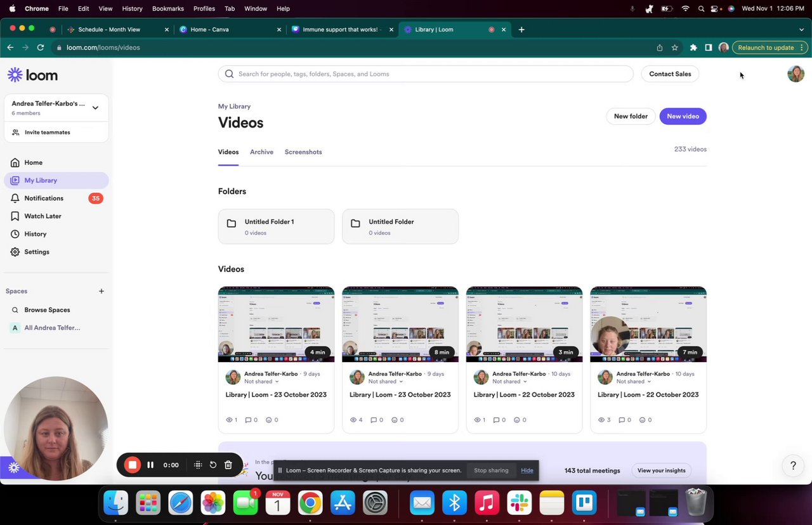
Task: Add a new Space with plus icon
Action: coord(101,291)
